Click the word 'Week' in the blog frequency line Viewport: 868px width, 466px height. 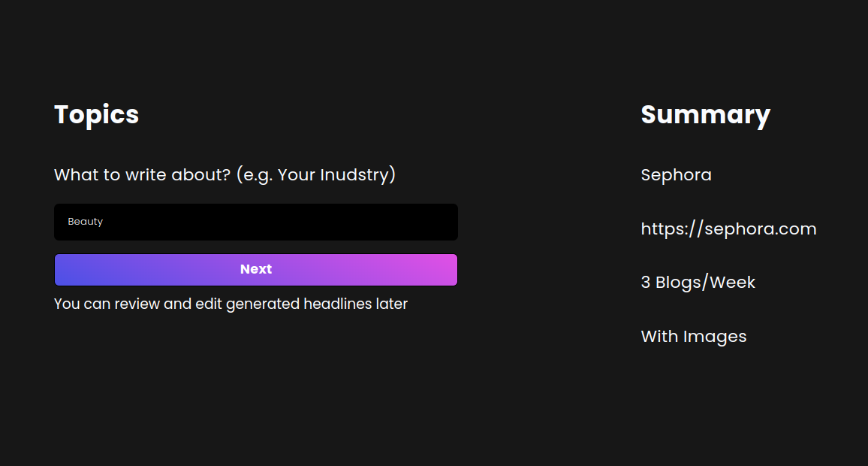[733, 283]
